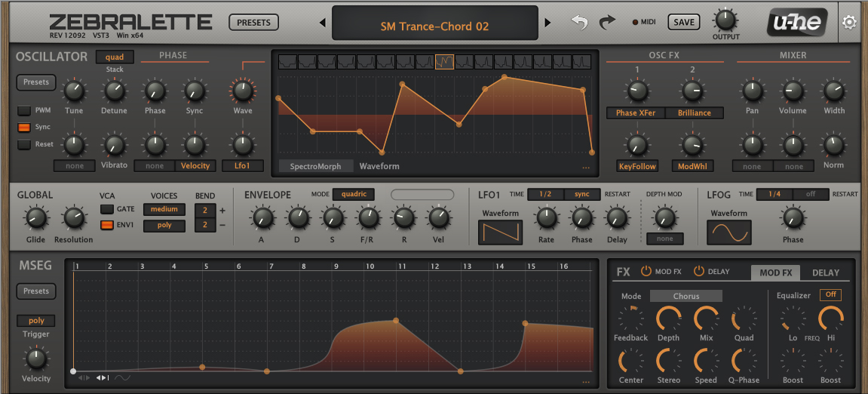The image size is (868, 394).
Task: Open the FX Mode Chorus dropdown
Action: click(686, 296)
